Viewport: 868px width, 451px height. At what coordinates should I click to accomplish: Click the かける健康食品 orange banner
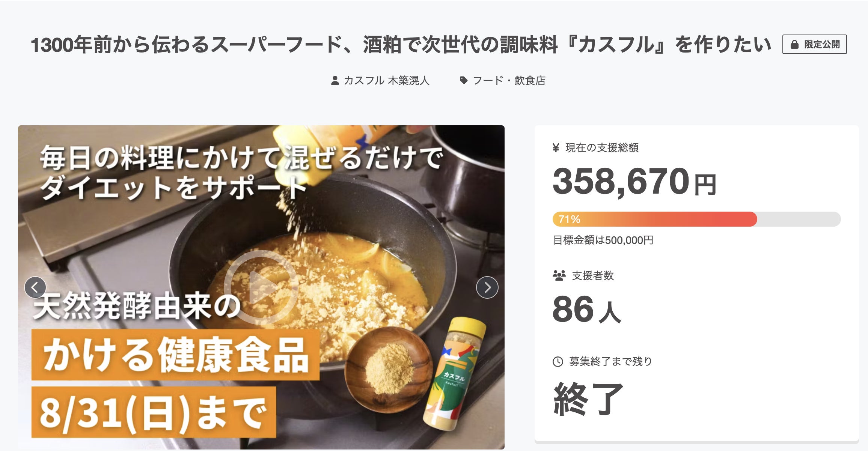(175, 355)
